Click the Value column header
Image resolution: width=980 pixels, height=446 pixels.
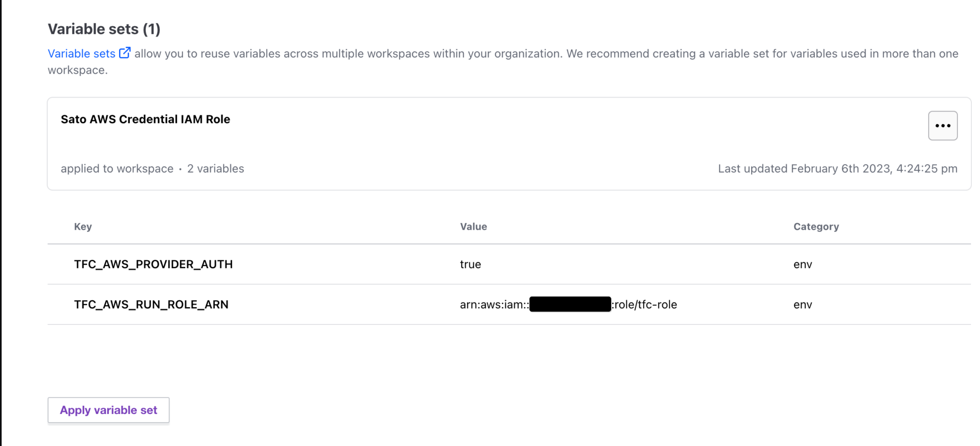click(x=473, y=226)
